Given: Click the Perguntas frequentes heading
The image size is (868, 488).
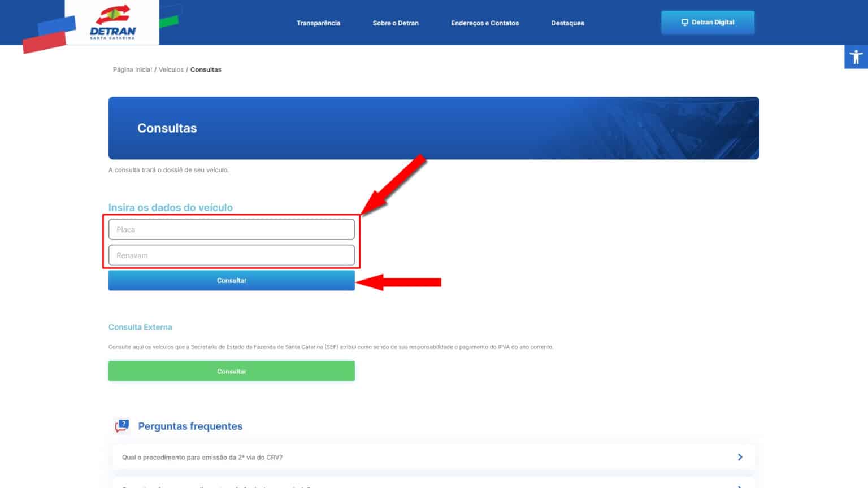Looking at the screenshot, I should click(190, 426).
